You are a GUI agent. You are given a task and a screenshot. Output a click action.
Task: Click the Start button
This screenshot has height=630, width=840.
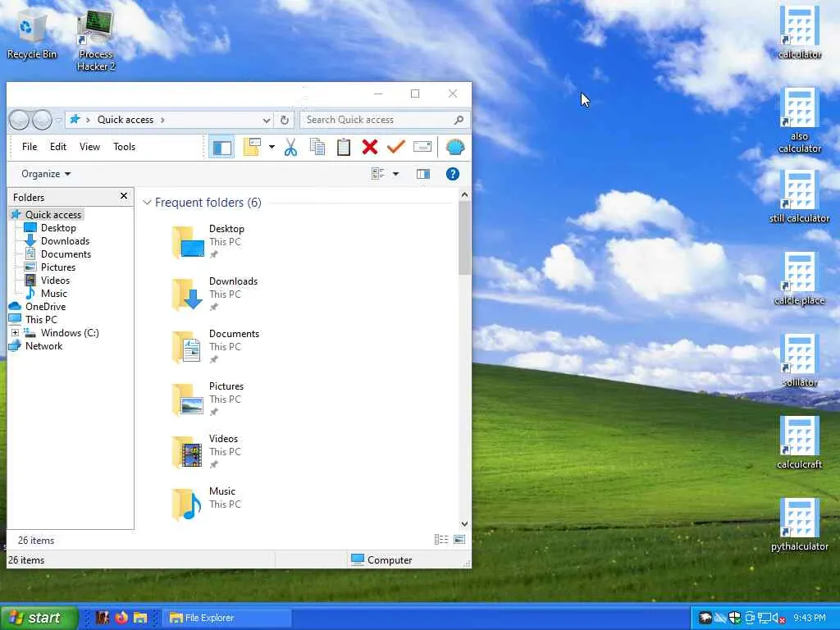click(39, 618)
